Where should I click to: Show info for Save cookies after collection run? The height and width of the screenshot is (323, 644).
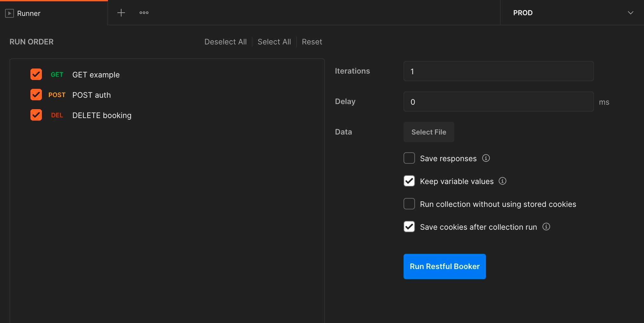point(546,227)
